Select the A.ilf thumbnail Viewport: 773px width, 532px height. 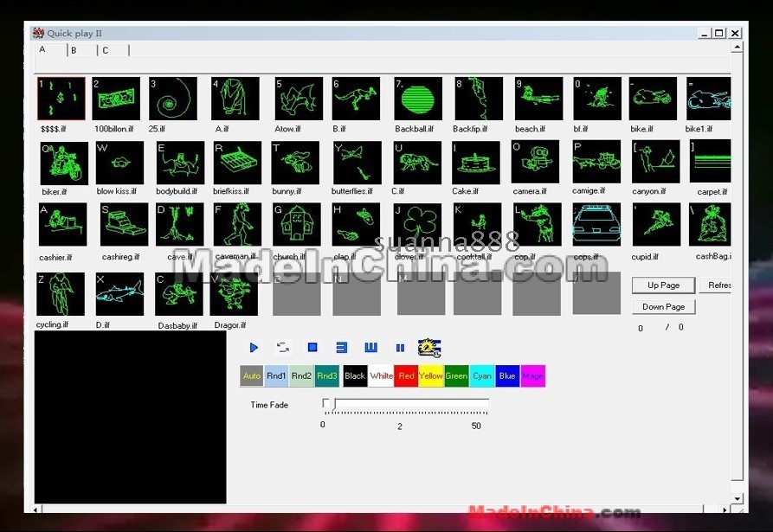click(235, 99)
